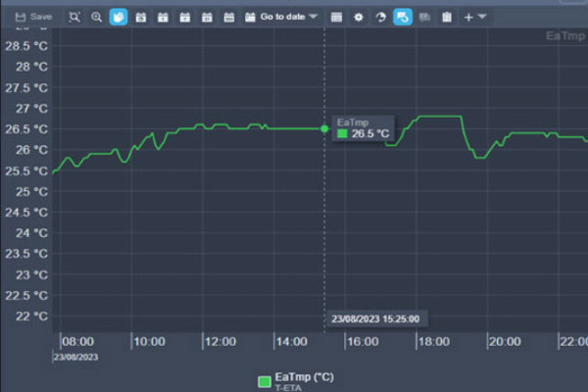Click the EaTmp chart title at top right
588x392 pixels.
tap(565, 36)
